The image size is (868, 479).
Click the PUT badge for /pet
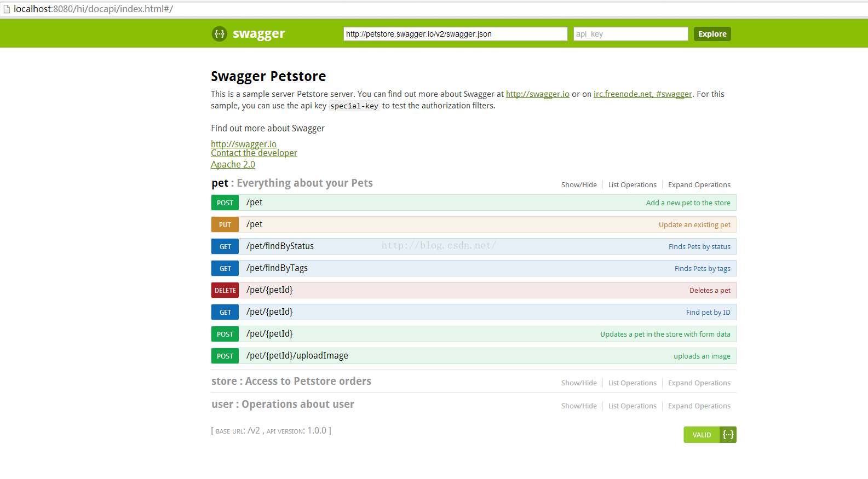coord(225,224)
